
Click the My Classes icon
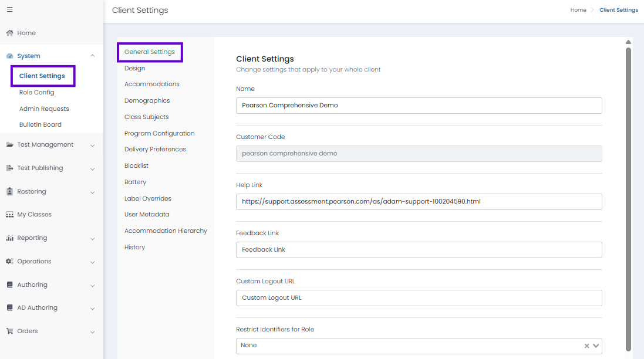click(9, 215)
